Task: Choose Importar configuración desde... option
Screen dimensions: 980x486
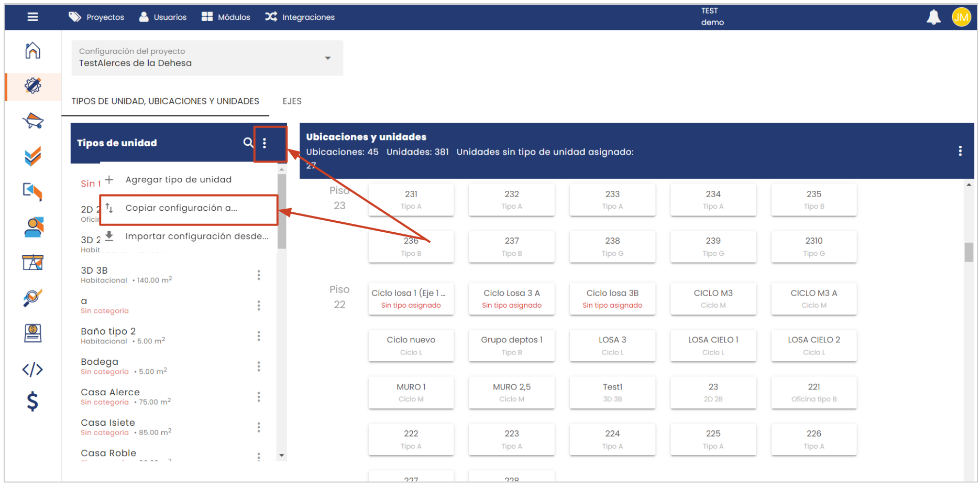Action: pos(196,236)
